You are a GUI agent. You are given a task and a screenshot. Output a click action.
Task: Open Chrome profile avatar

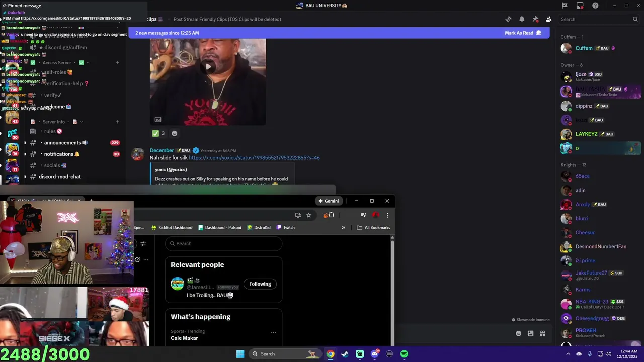[x=375, y=215]
